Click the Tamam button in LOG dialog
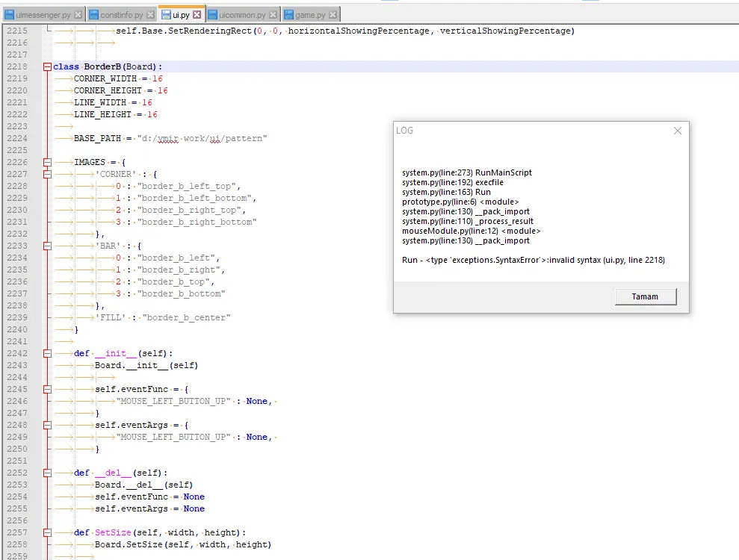This screenshot has height=560, width=739. coord(645,296)
